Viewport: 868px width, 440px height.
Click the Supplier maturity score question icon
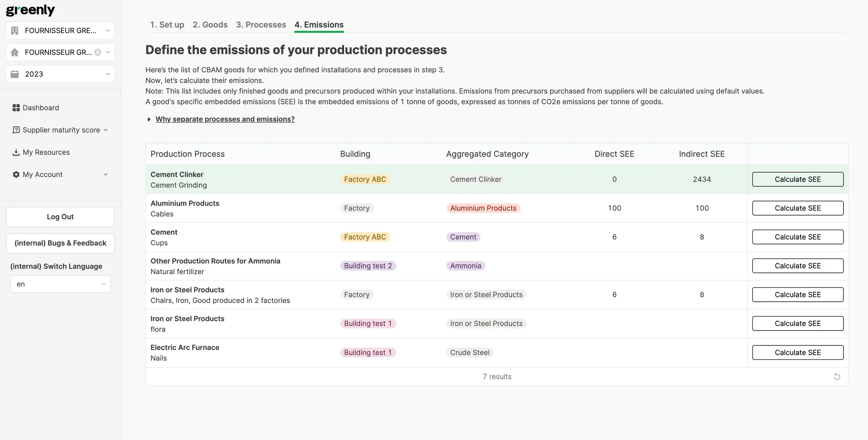pyautogui.click(x=16, y=130)
